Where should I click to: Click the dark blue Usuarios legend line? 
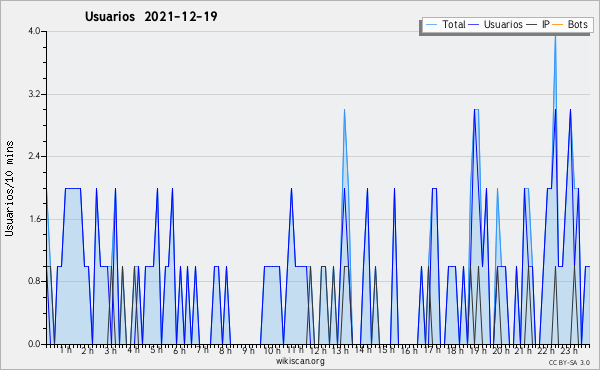(474, 25)
